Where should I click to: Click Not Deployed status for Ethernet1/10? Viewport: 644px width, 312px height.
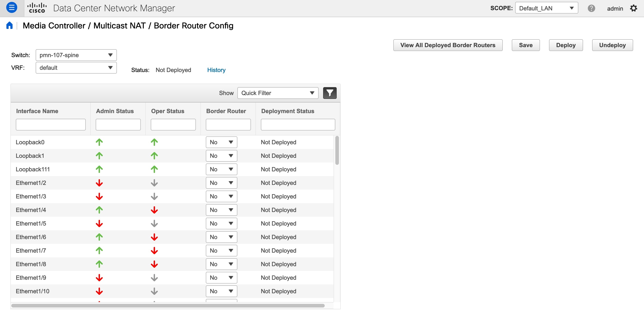click(x=278, y=291)
